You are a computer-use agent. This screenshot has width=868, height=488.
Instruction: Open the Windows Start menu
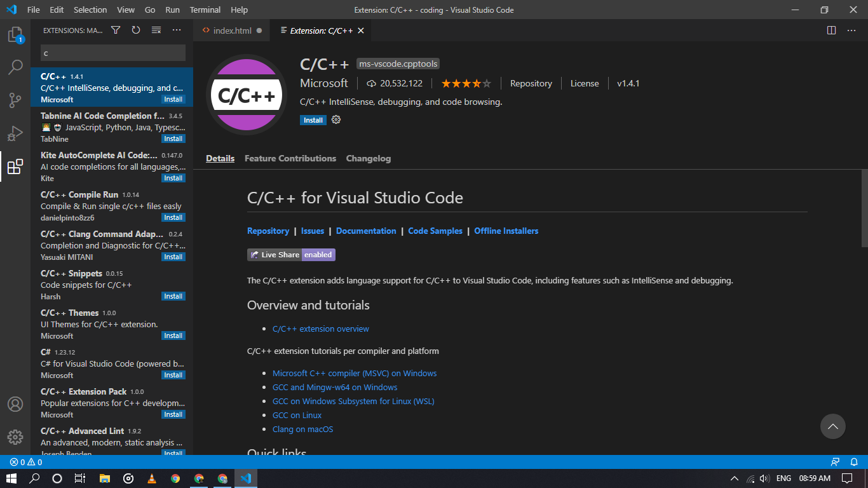11,478
